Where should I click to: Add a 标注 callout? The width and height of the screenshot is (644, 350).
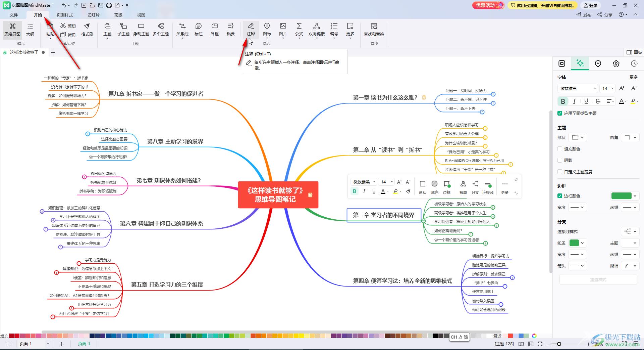coord(199,30)
